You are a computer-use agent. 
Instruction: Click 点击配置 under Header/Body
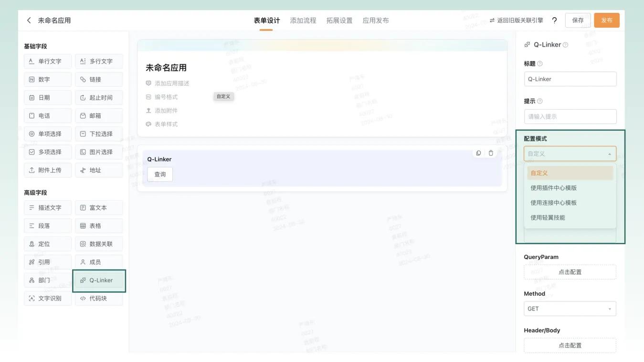(x=570, y=345)
